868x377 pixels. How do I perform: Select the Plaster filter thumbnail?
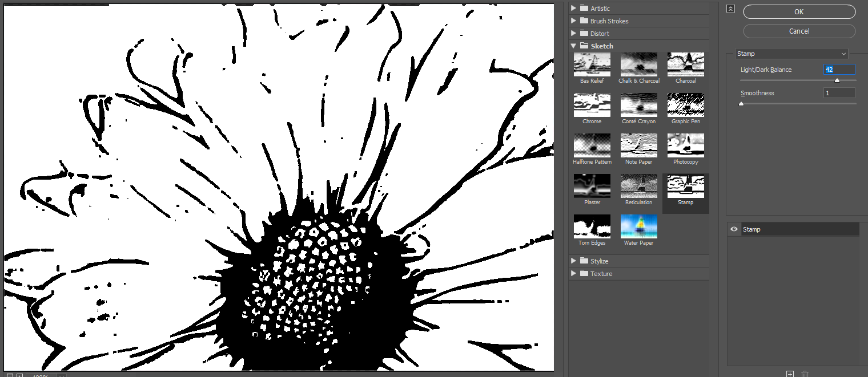tap(592, 186)
